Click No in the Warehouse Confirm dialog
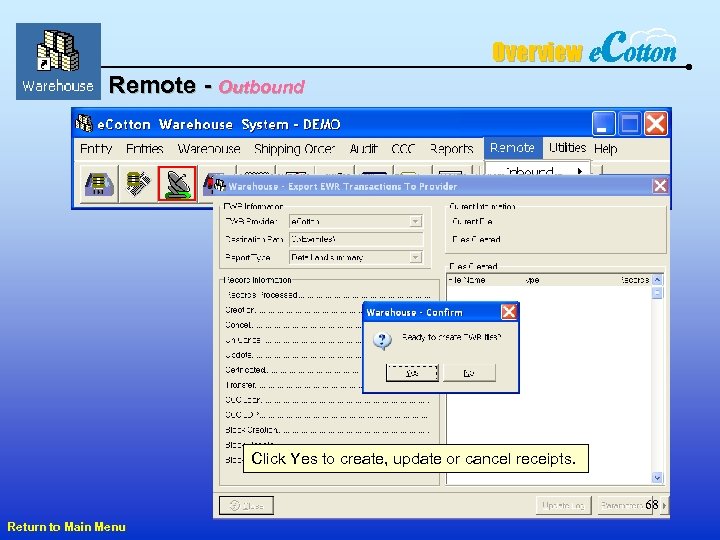 469,373
